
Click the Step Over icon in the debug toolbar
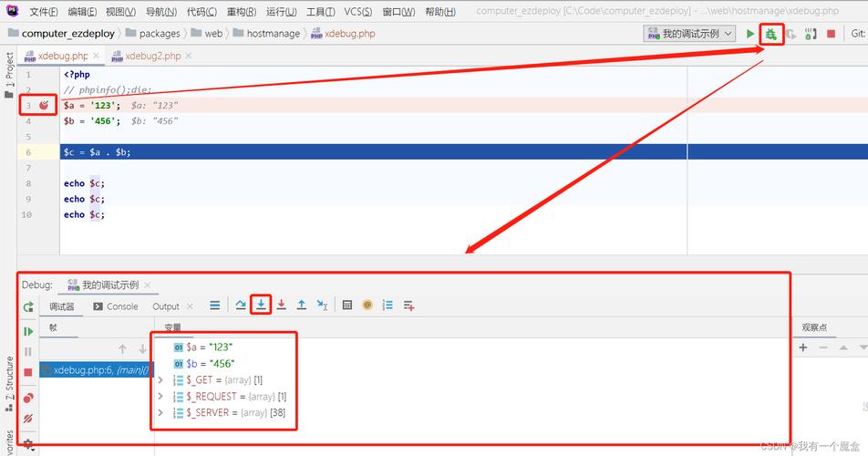click(x=241, y=305)
